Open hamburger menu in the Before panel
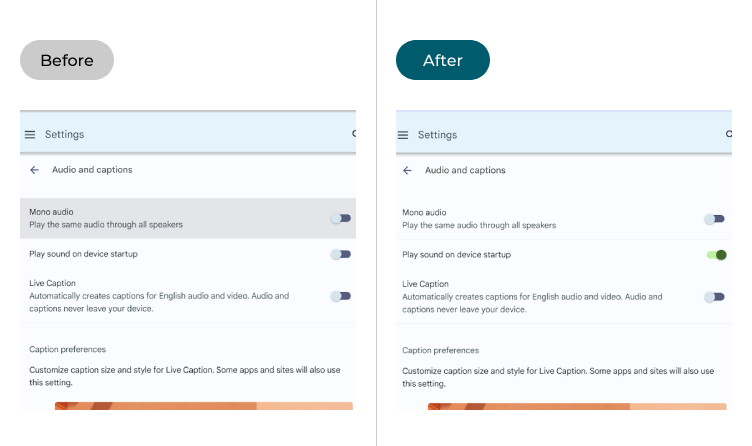 tap(30, 135)
